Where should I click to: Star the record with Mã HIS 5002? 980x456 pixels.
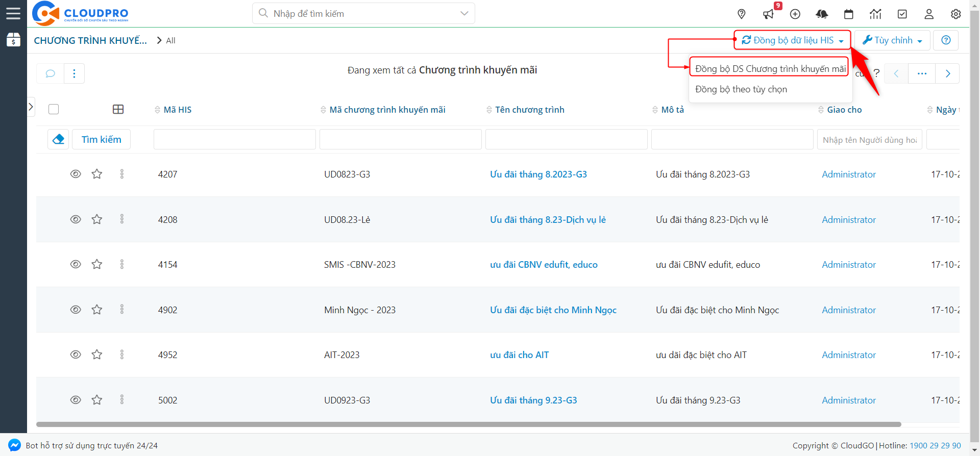click(x=97, y=400)
